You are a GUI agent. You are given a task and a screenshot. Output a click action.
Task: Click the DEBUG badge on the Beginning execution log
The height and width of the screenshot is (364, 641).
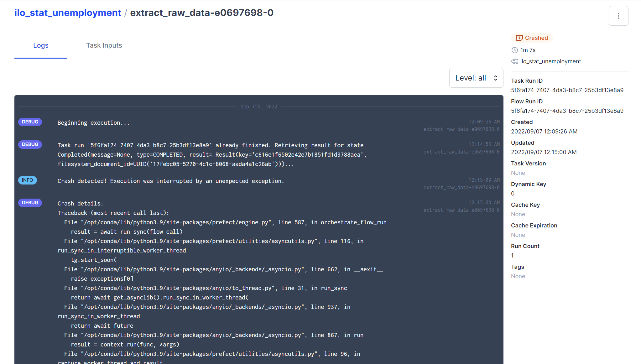30,122
